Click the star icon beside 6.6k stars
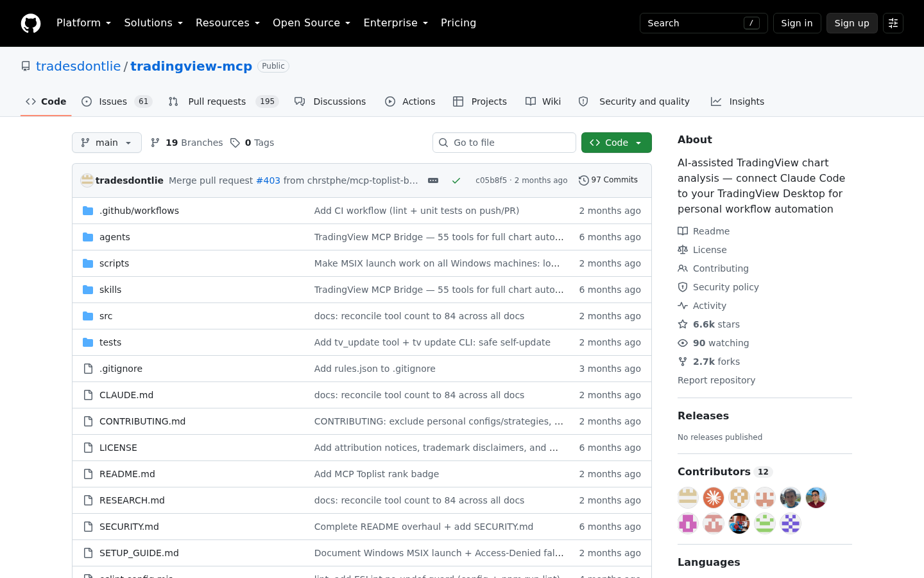 pos(683,324)
